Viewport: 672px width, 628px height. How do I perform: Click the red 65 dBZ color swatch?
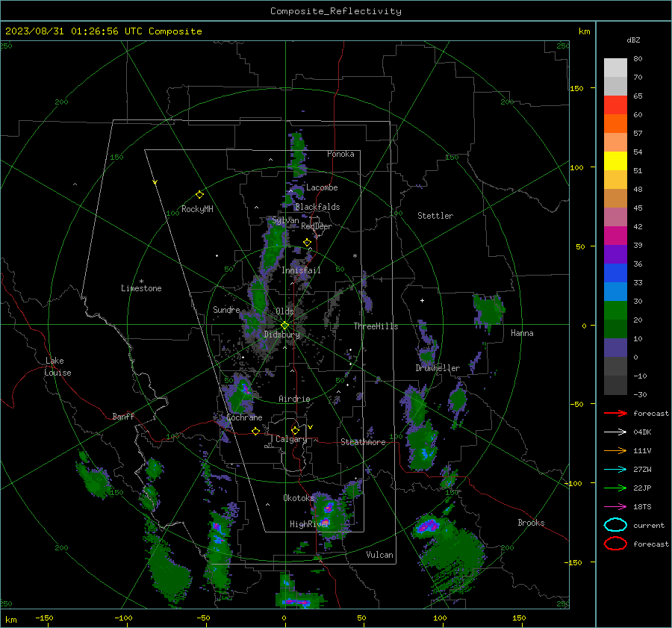pyautogui.click(x=615, y=105)
